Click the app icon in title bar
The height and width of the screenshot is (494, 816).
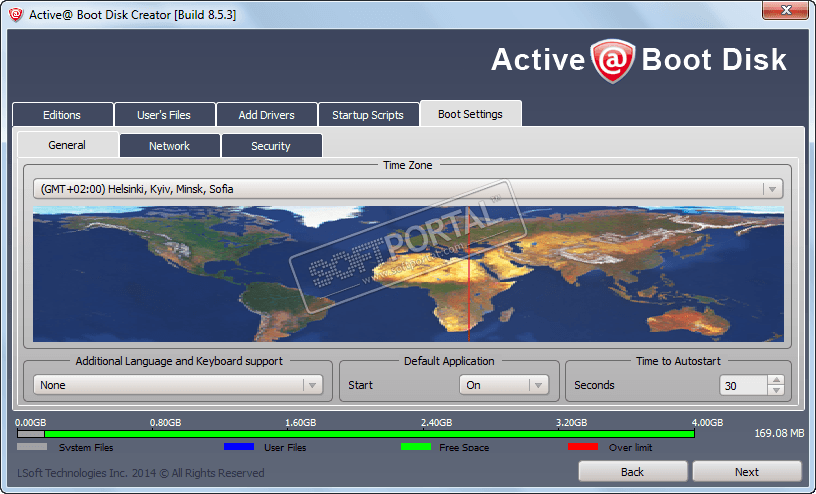[16, 15]
